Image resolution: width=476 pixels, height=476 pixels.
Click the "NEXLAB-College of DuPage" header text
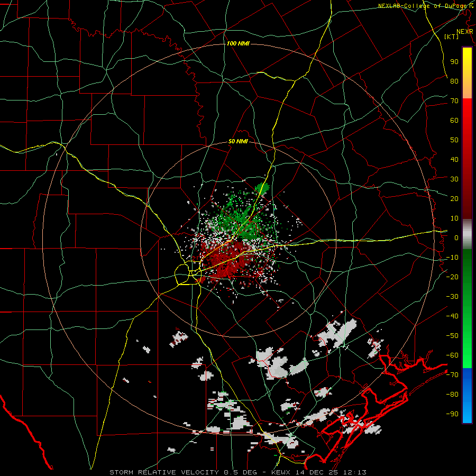click(x=424, y=6)
